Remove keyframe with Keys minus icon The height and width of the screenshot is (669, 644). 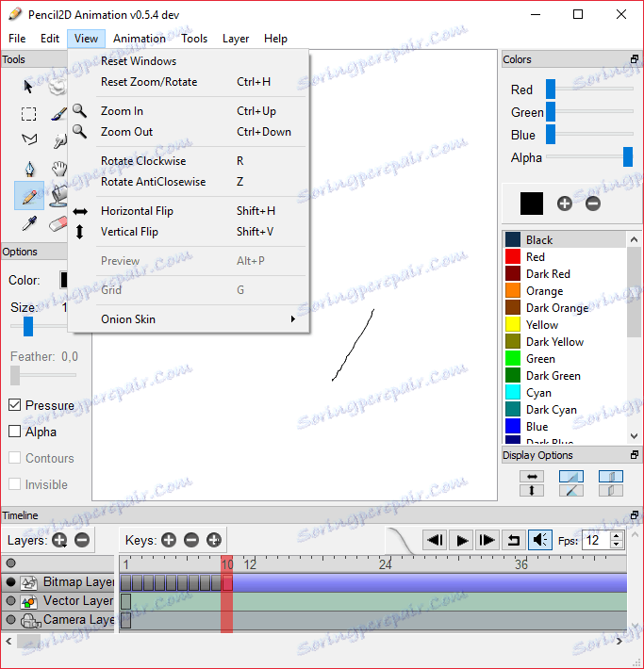pos(191,540)
